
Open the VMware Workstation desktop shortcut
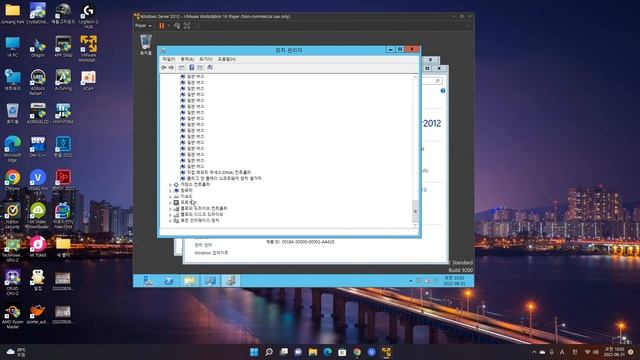88,49
